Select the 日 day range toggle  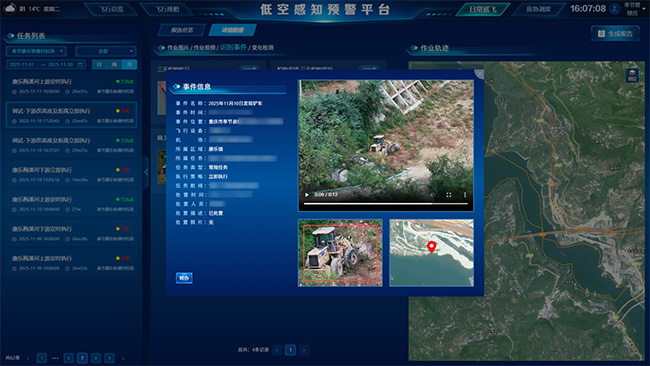(99, 65)
